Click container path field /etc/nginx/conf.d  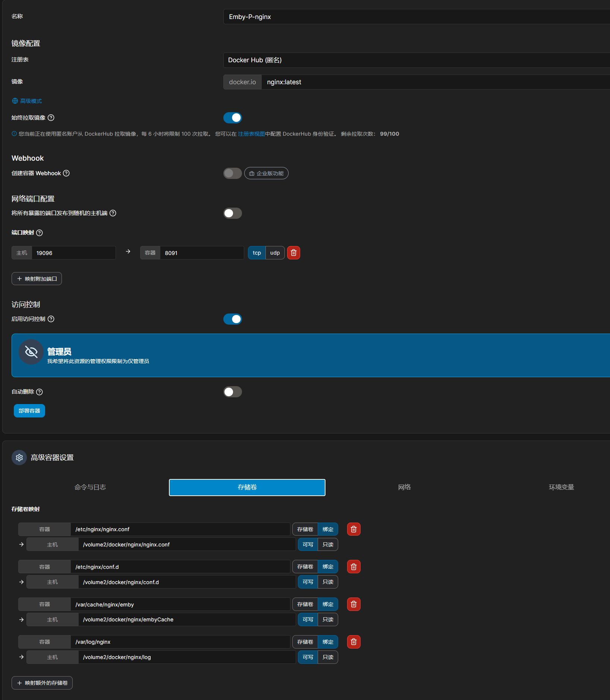[x=180, y=567]
